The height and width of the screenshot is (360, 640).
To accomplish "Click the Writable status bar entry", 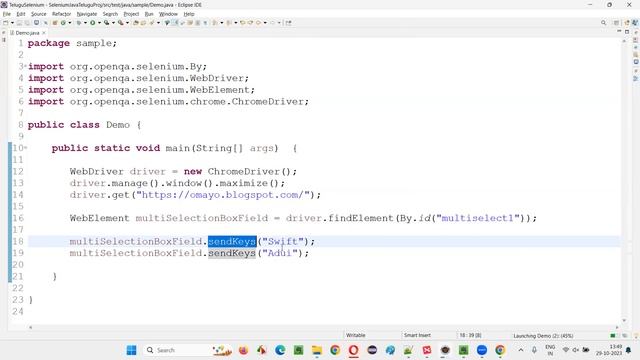I will (x=356, y=335).
